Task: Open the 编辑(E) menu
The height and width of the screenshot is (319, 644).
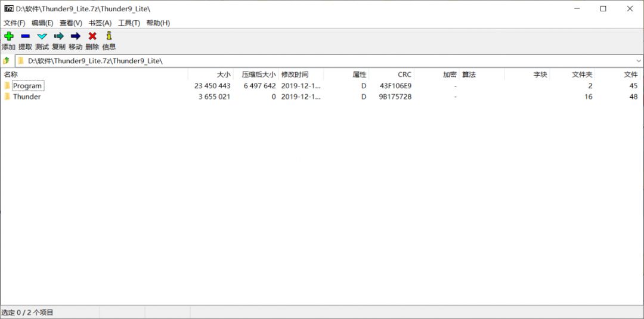Action: click(42, 23)
